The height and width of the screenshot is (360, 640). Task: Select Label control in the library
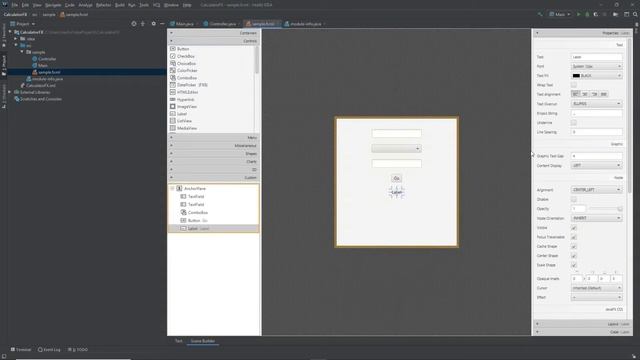(182, 114)
